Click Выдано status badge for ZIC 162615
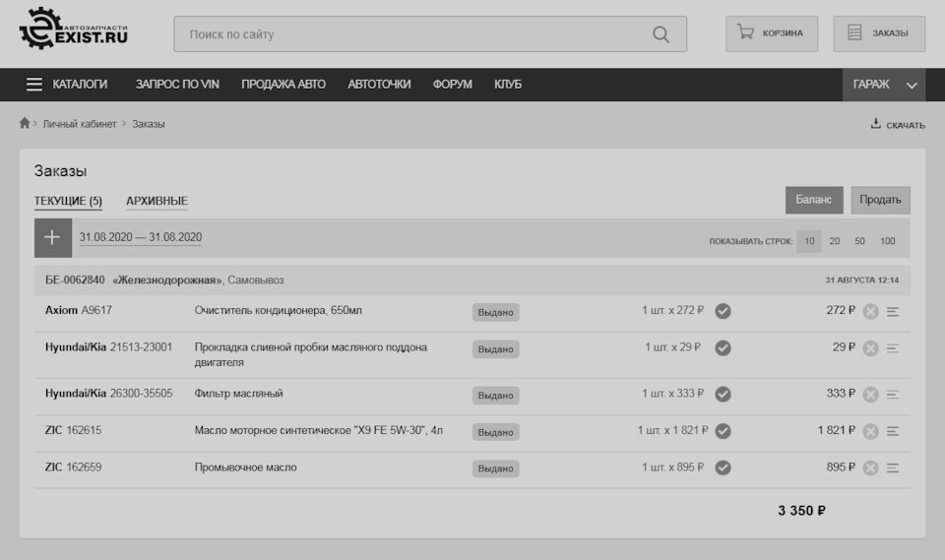Viewport: 945px width, 560px height. (x=495, y=432)
